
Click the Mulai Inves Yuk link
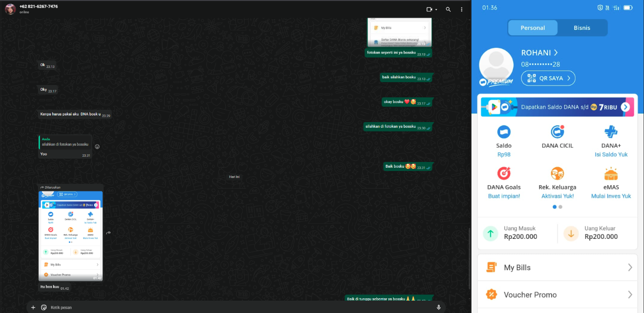pos(611,196)
